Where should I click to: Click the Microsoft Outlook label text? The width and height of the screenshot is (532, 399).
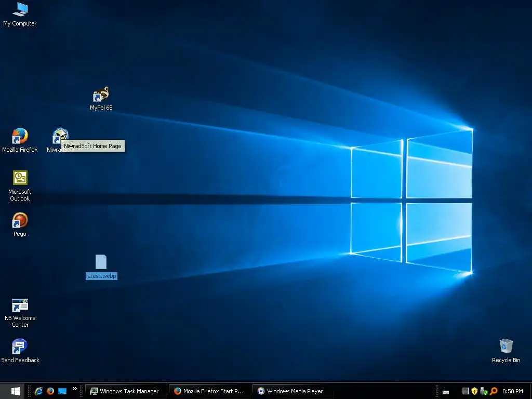(20, 195)
